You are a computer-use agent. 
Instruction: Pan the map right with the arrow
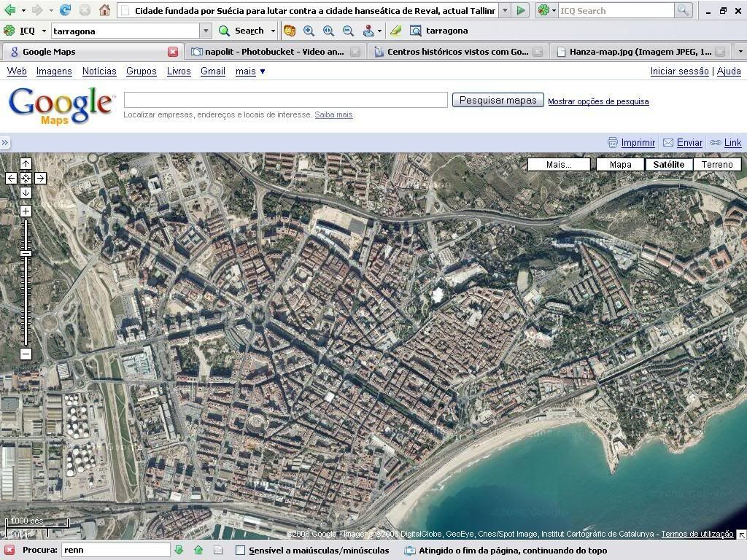(40, 178)
